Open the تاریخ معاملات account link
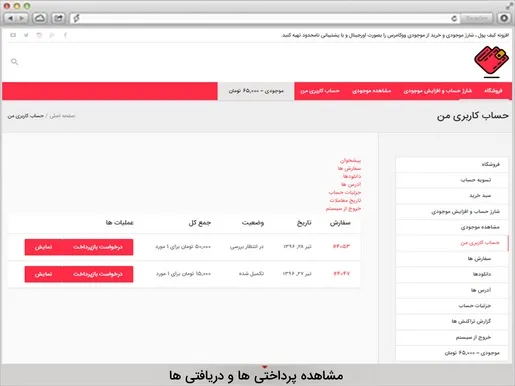 345,200
